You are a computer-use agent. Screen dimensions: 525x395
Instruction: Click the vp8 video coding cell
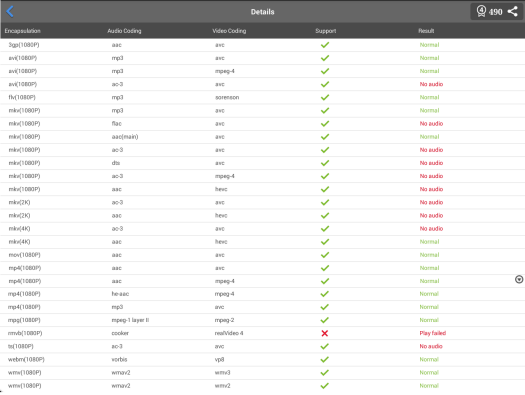tap(219, 360)
